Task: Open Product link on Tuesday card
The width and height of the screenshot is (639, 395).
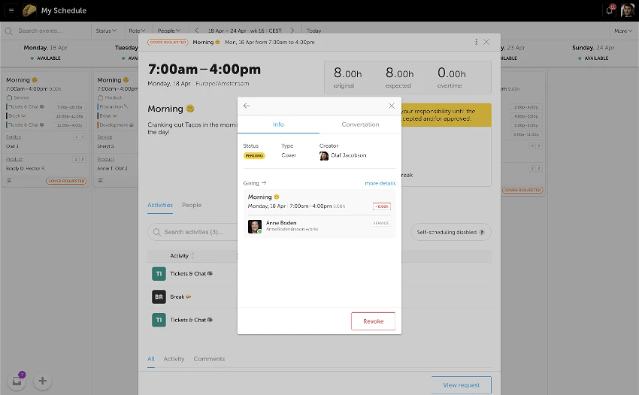Action: 106,159
